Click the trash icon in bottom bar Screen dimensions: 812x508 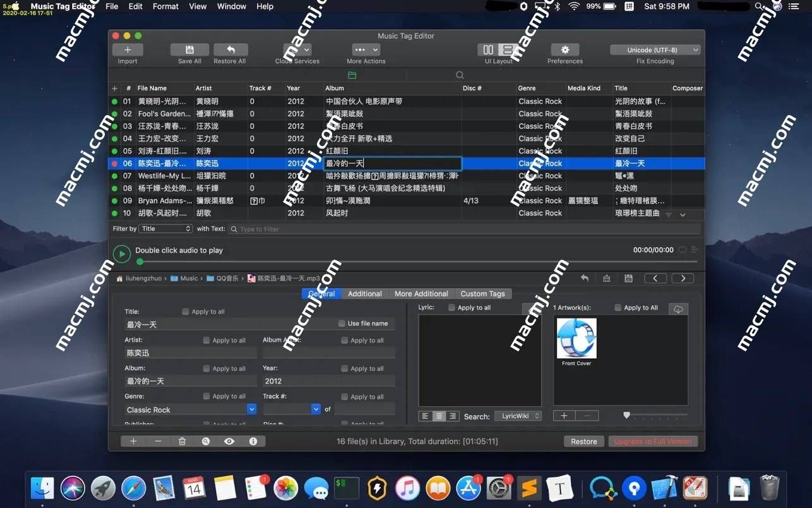tap(182, 441)
